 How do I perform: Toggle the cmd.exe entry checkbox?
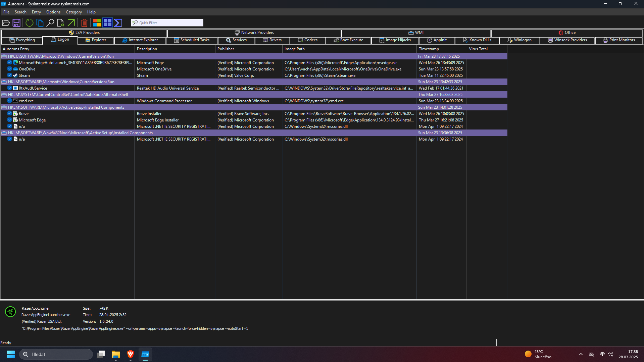(x=10, y=101)
